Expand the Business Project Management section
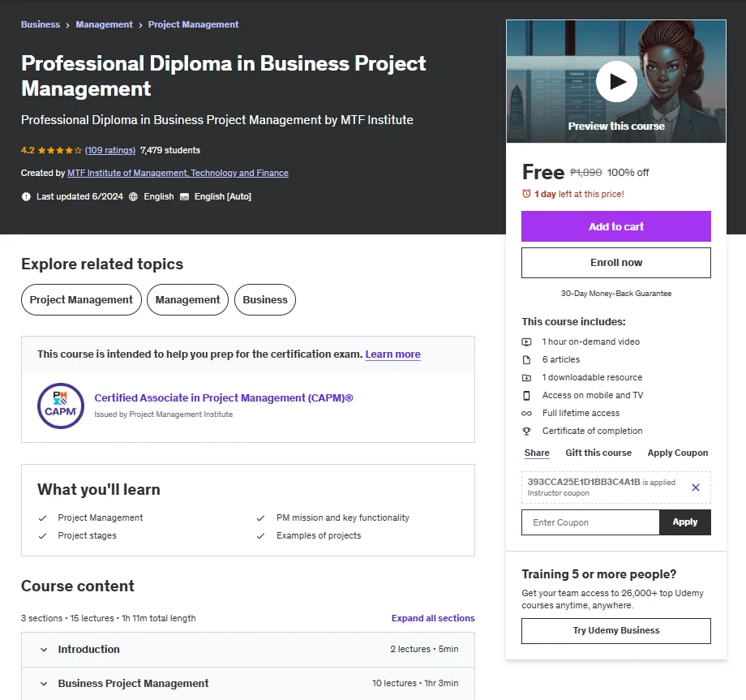Viewport: 746px width, 700px height. (x=248, y=683)
